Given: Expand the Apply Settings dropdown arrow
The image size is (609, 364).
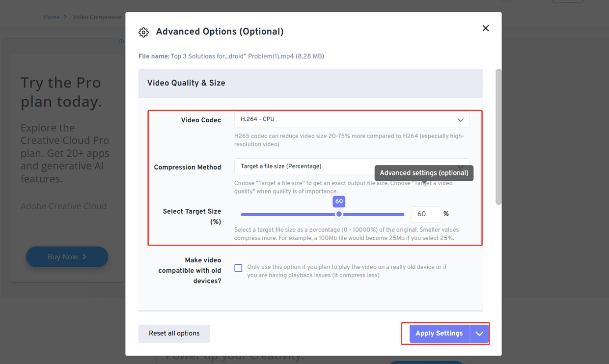Looking at the screenshot, I should pyautogui.click(x=479, y=334).
